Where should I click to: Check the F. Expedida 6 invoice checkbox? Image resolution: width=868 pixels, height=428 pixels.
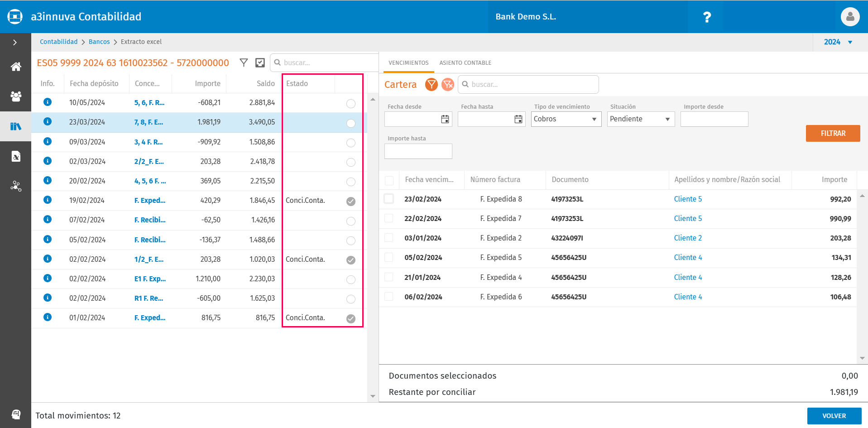point(388,297)
